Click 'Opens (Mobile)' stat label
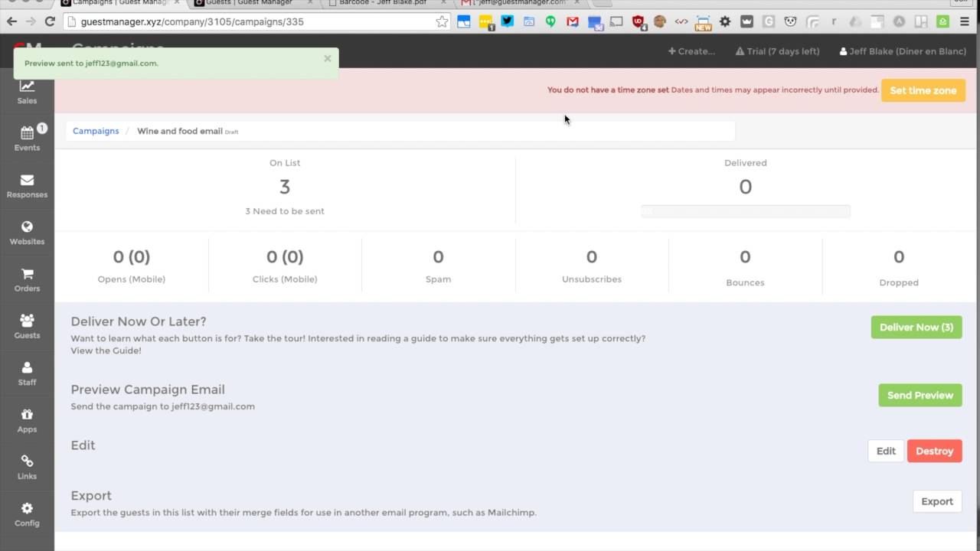Viewport: 980px width, 551px height. [132, 279]
